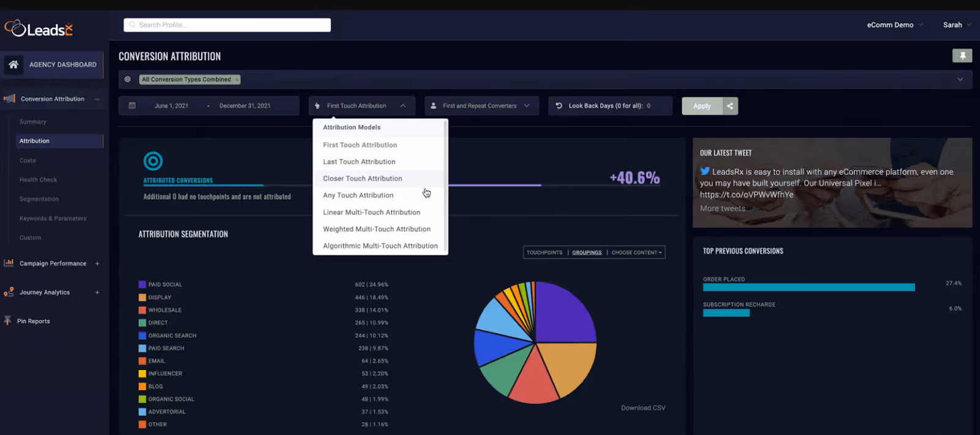This screenshot has width=980, height=435.
Task: Expand the conversion types selector chevron
Action: pyautogui.click(x=960, y=79)
